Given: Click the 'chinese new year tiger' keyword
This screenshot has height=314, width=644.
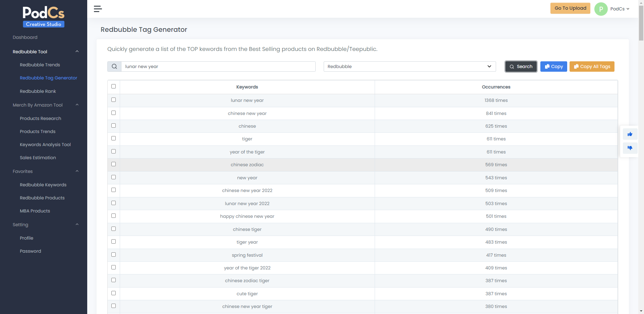Looking at the screenshot, I should tap(247, 306).
